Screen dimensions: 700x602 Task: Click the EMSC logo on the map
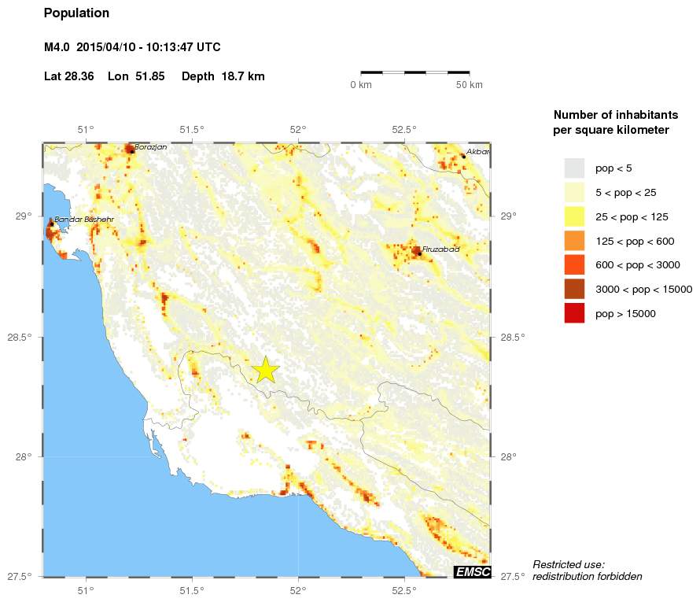pyautogui.click(x=473, y=571)
